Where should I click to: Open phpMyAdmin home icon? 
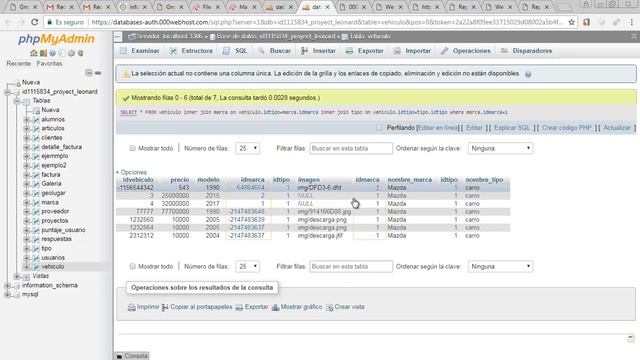34,53
